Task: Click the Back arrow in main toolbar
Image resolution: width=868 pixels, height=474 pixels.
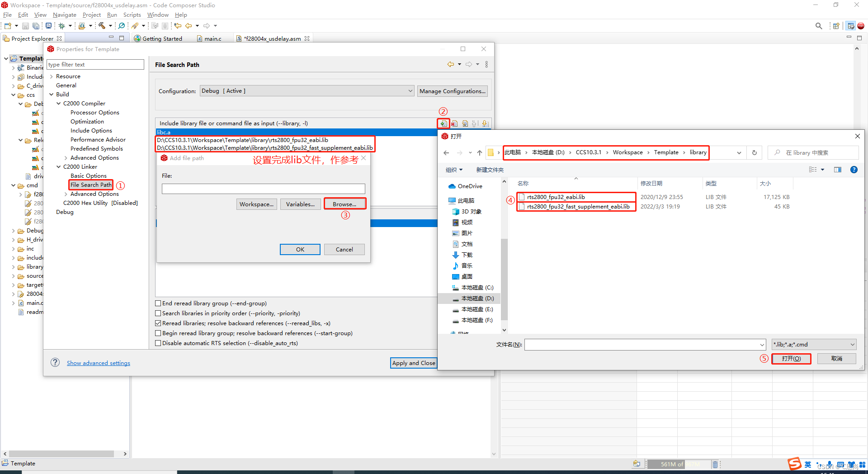Action: (189, 26)
